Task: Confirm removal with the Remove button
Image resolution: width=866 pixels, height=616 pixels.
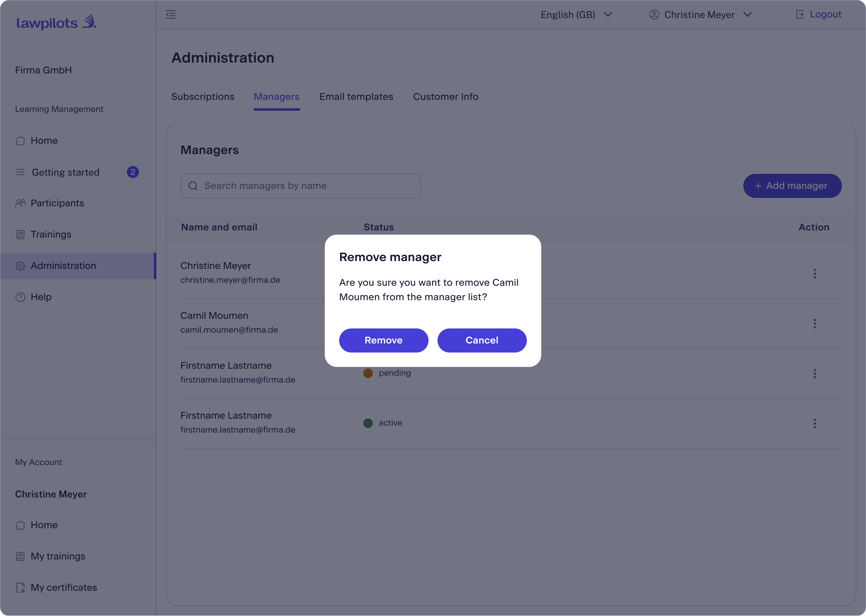Action: click(x=383, y=340)
